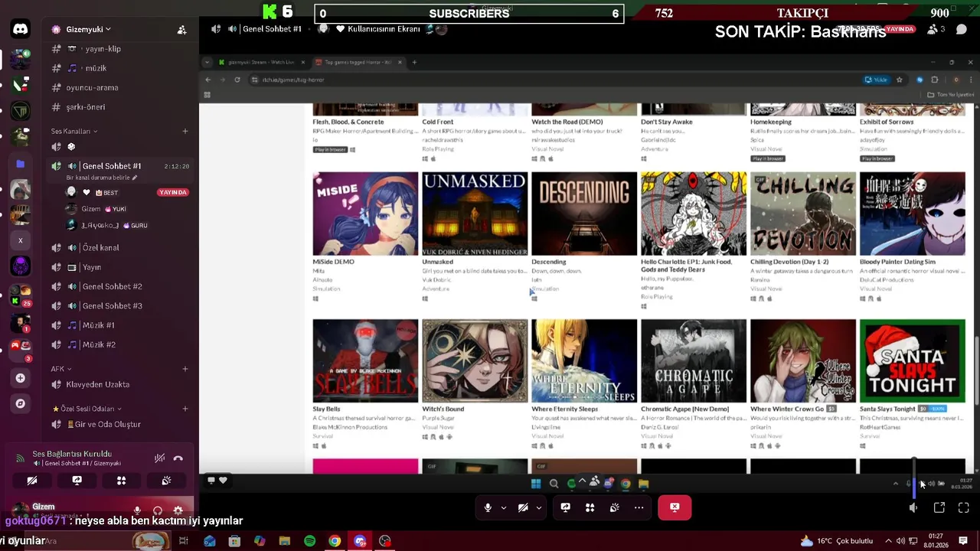Join Gir ve Oda Oluştur channel
The height and width of the screenshot is (551, 980).
coord(121,424)
